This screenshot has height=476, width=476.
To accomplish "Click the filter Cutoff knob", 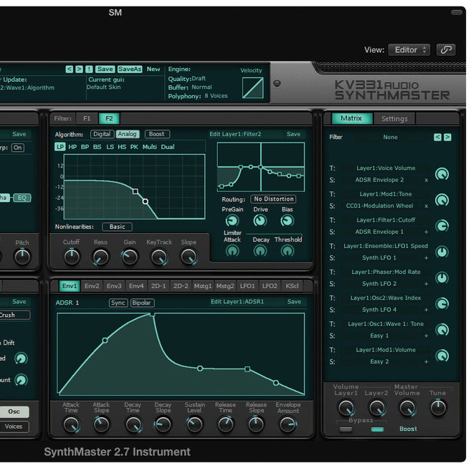I will point(71,257).
